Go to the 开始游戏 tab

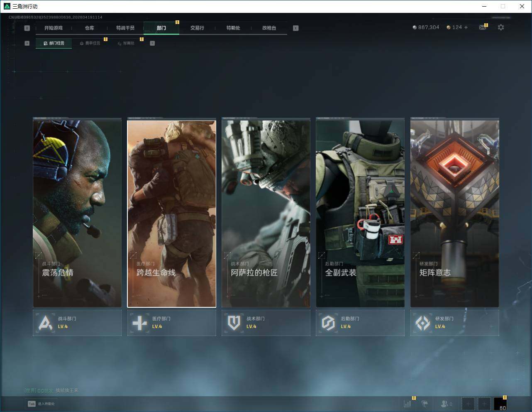pyautogui.click(x=54, y=28)
